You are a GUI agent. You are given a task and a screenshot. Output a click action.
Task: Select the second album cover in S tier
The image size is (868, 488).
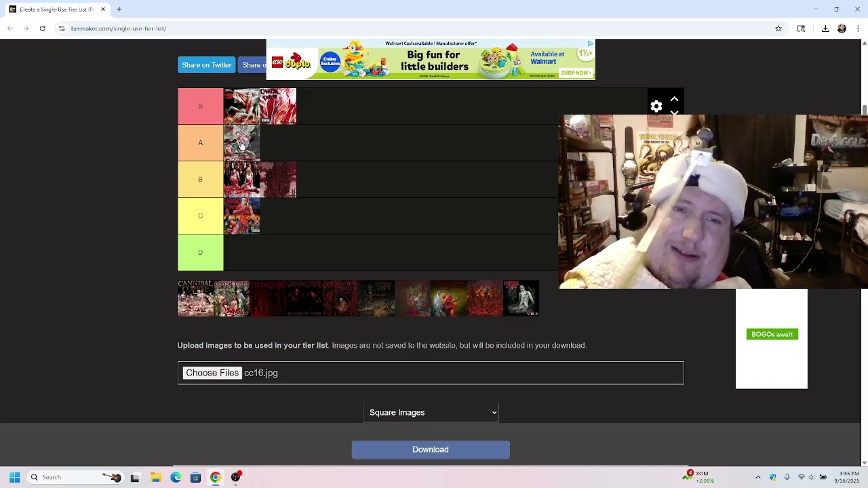point(278,106)
